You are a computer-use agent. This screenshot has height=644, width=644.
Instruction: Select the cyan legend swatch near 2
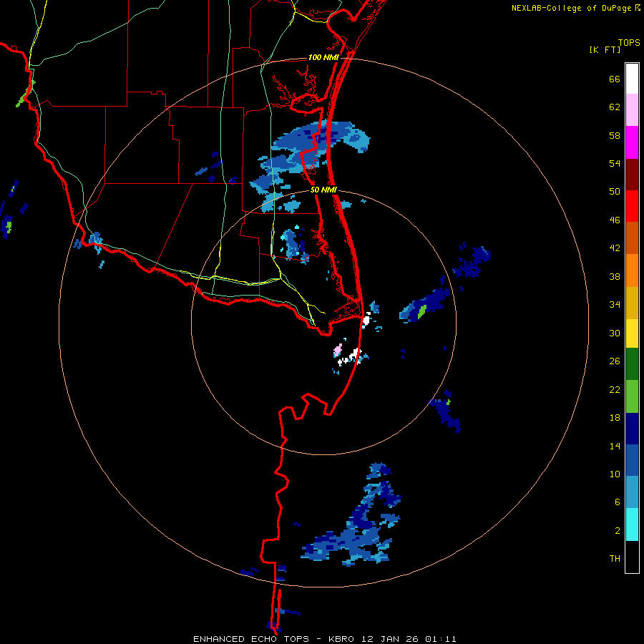click(632, 525)
